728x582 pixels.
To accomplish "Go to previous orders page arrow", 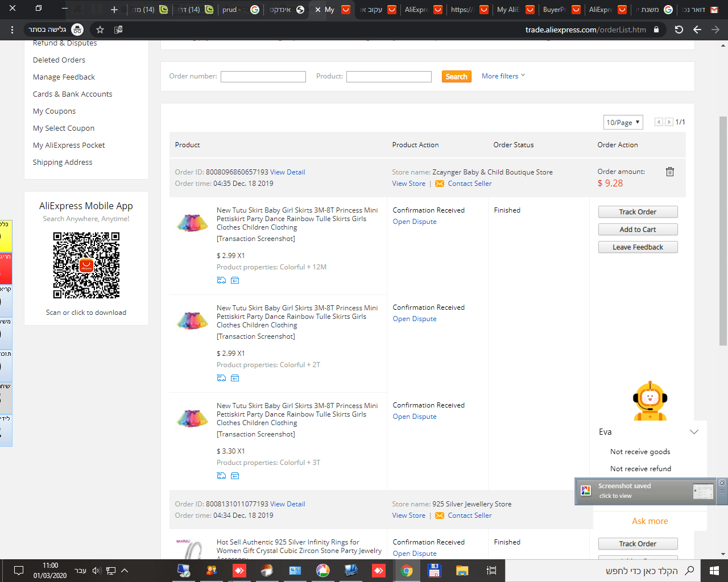I will pyautogui.click(x=659, y=122).
